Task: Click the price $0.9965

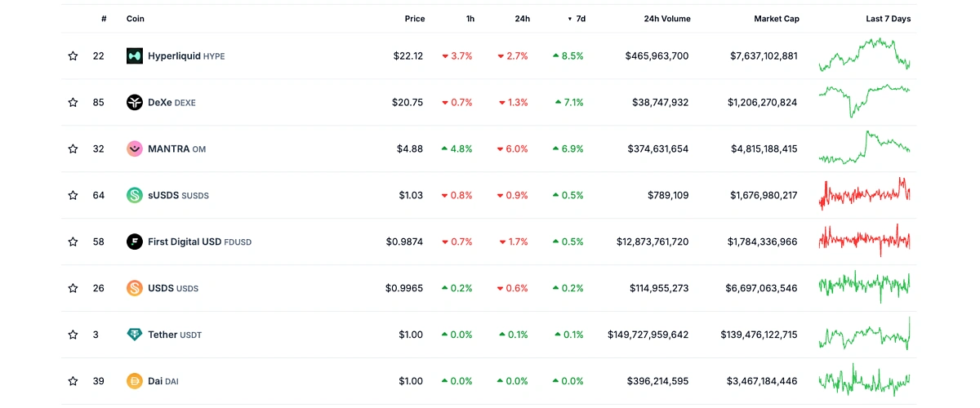Action: (405, 289)
